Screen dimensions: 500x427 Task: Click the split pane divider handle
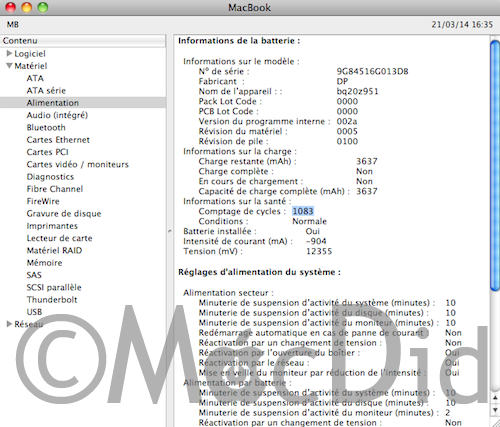[x=170, y=231]
